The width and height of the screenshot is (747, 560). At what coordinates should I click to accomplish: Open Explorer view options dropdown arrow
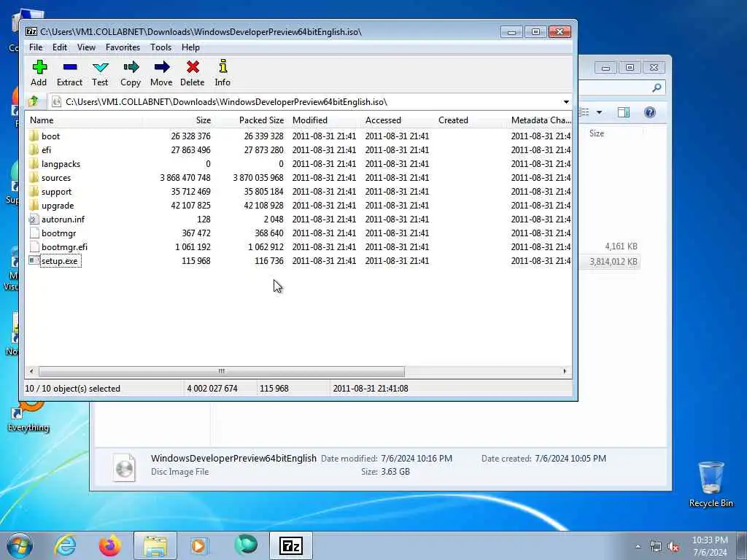(x=600, y=112)
